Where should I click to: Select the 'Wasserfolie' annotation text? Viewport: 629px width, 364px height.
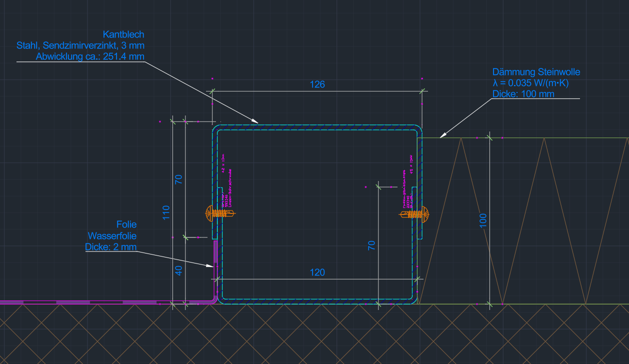point(112,235)
